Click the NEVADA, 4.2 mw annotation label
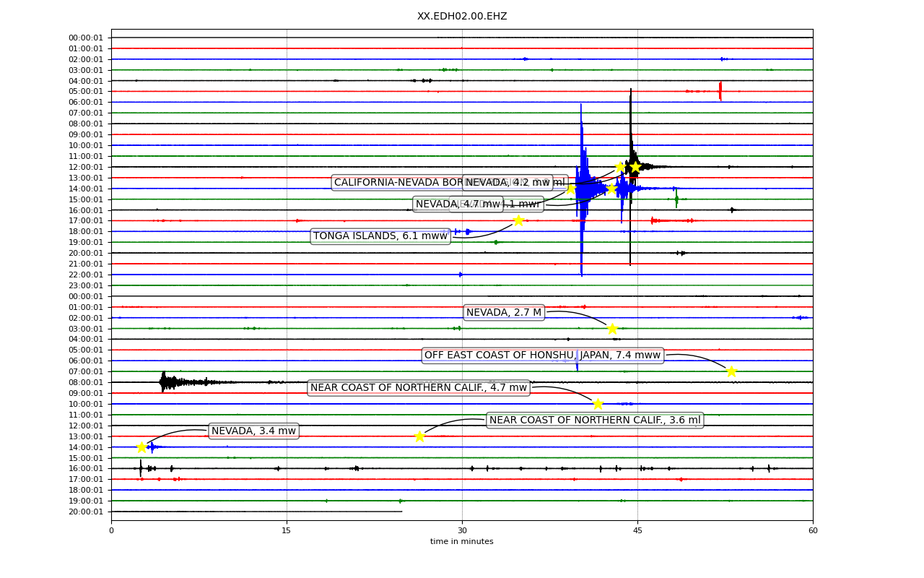924x578 pixels. coord(508,183)
